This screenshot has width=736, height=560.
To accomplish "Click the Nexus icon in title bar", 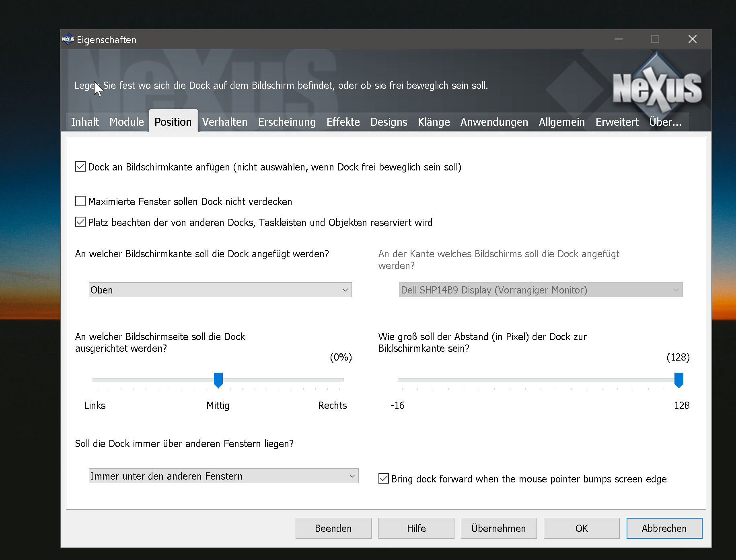I will (68, 39).
